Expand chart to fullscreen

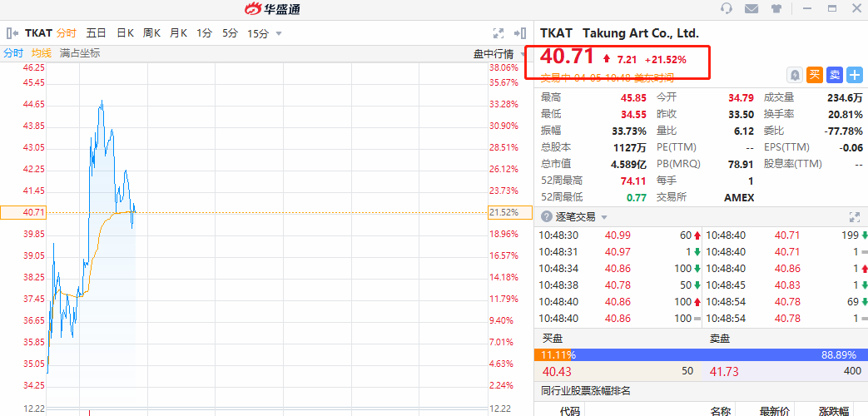pos(498,33)
